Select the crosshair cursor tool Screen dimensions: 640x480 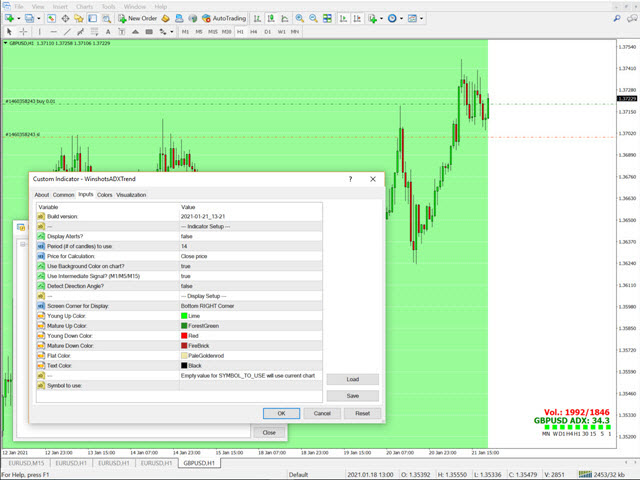coord(23,32)
